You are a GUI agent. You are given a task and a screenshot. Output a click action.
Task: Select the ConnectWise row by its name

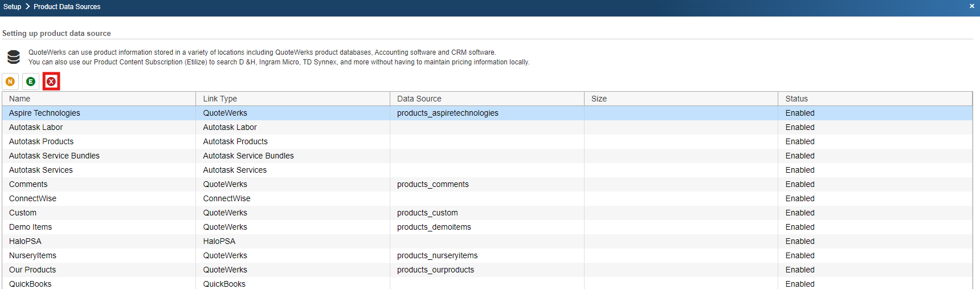click(x=32, y=198)
